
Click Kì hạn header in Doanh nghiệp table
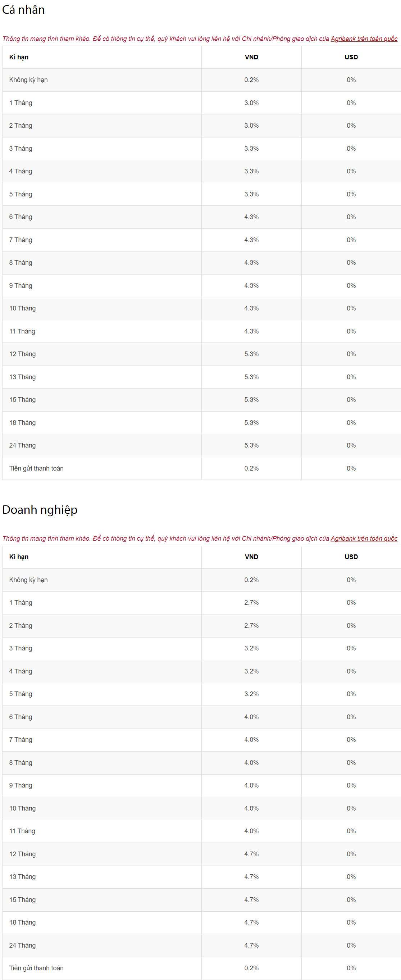tap(19, 557)
